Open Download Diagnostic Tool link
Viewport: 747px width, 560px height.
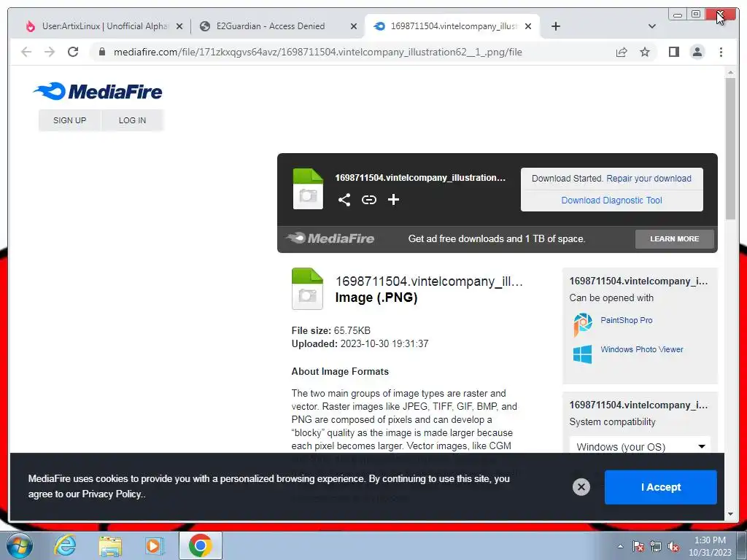(611, 201)
